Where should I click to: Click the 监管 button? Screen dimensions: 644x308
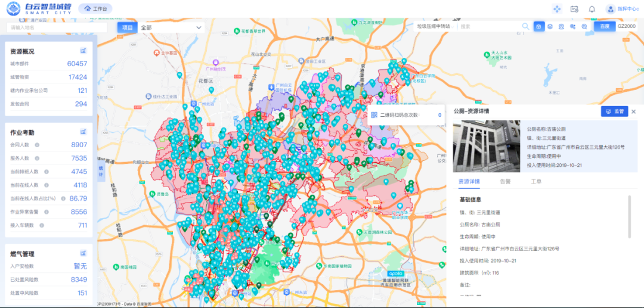tap(614, 111)
